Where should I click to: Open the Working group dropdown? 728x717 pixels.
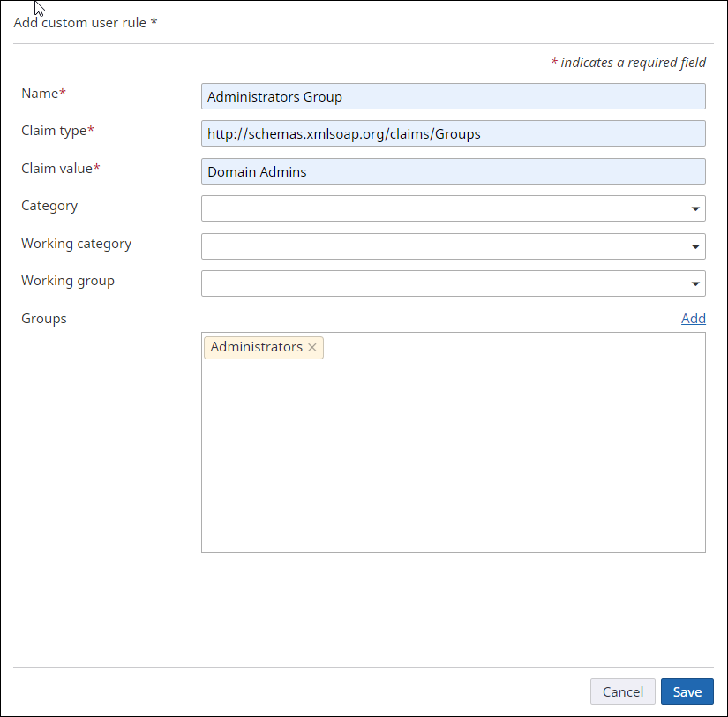[694, 283]
